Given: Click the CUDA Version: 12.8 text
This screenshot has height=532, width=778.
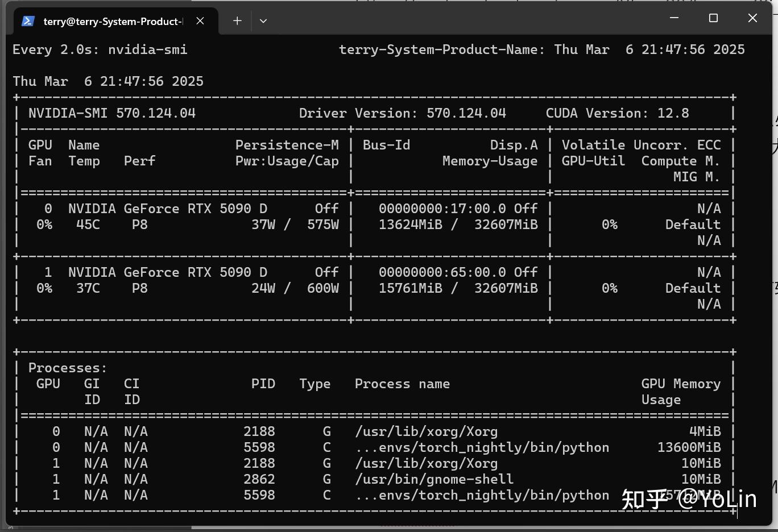Looking at the screenshot, I should [x=617, y=113].
